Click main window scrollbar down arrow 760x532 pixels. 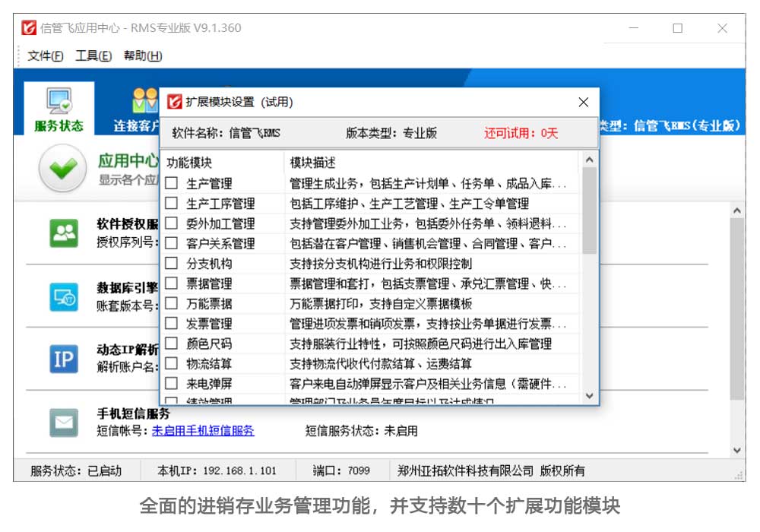736,450
